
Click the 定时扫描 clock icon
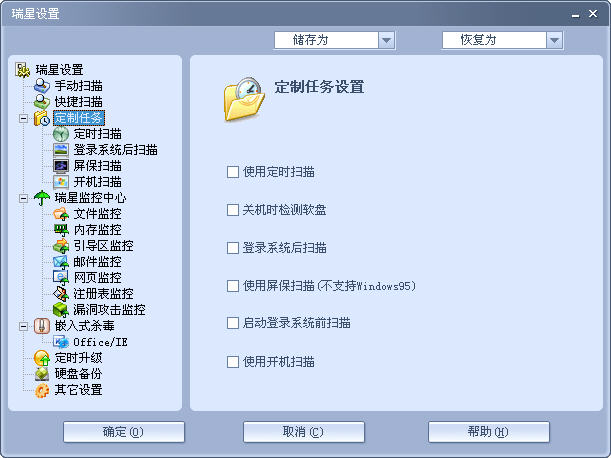(61, 134)
